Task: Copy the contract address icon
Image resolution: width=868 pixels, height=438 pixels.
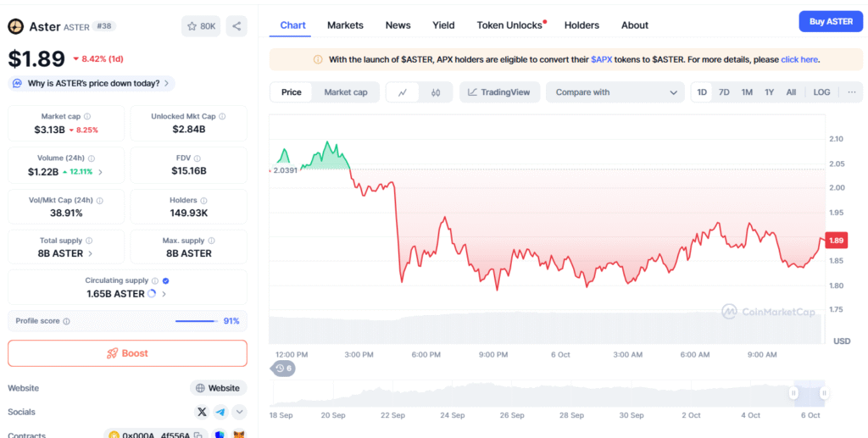Action: tap(197, 435)
